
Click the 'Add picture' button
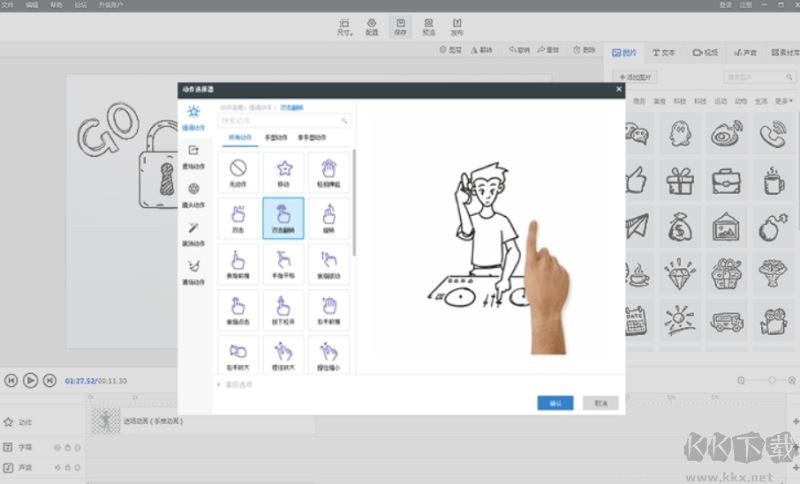pyautogui.click(x=635, y=77)
